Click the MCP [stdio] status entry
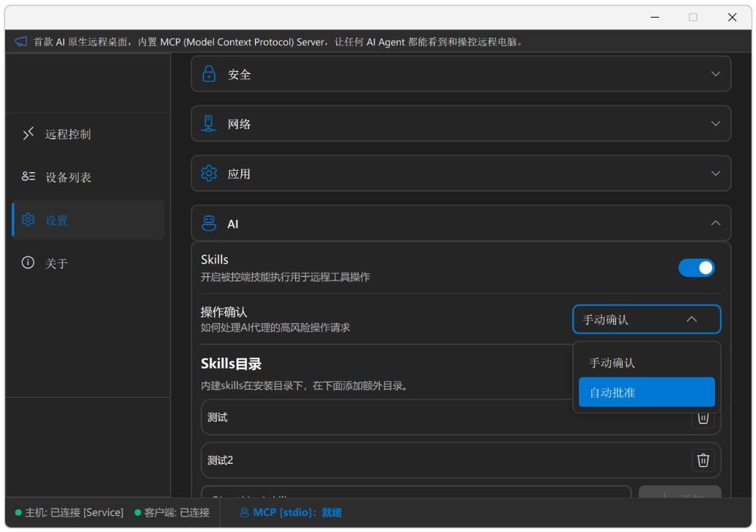The image size is (756, 532). pos(292,512)
